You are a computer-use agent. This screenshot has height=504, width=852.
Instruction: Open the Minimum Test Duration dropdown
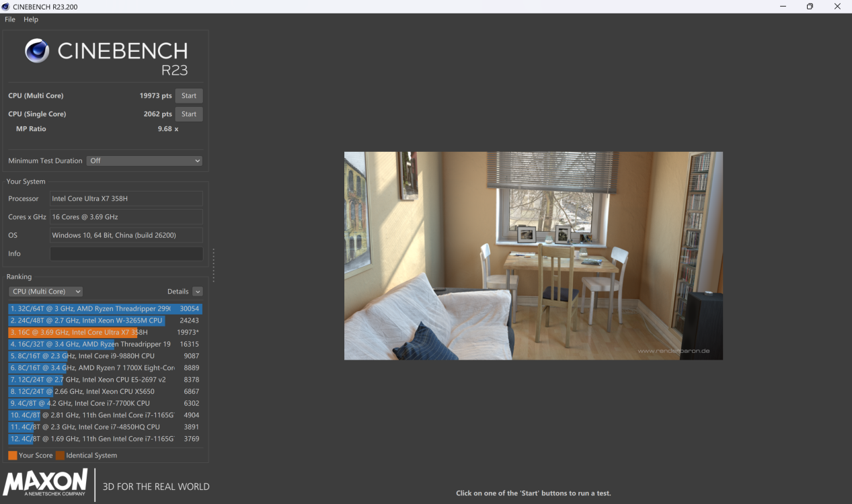144,161
